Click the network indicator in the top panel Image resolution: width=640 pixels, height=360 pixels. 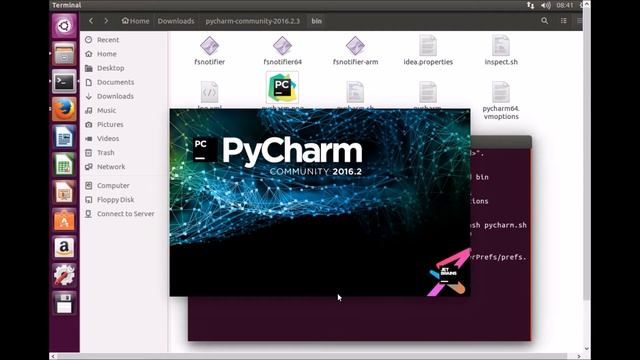point(530,5)
